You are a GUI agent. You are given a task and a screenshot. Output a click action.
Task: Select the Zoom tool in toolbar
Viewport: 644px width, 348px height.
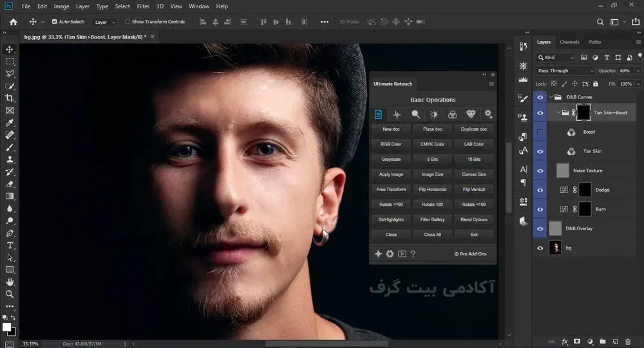(x=10, y=294)
